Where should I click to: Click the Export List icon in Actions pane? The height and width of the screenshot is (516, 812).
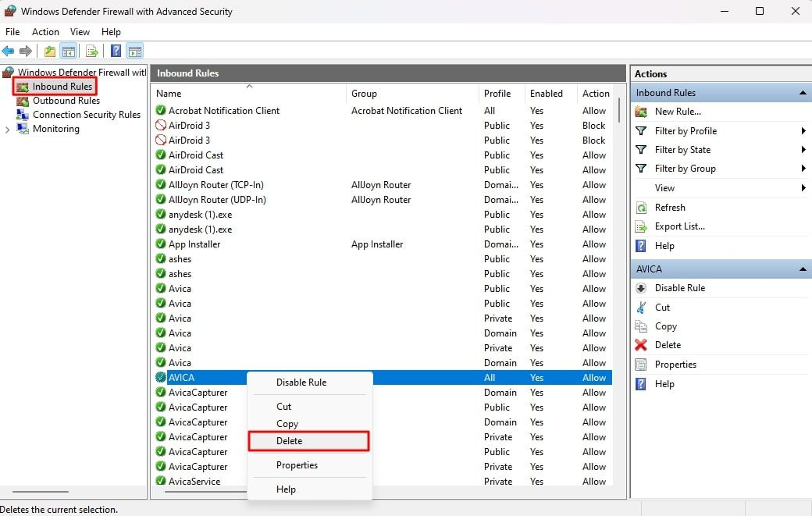point(641,226)
